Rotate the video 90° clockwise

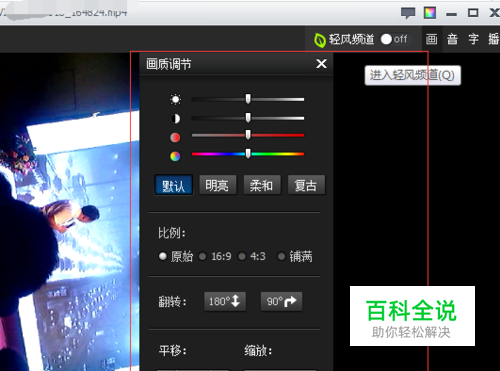point(281,301)
